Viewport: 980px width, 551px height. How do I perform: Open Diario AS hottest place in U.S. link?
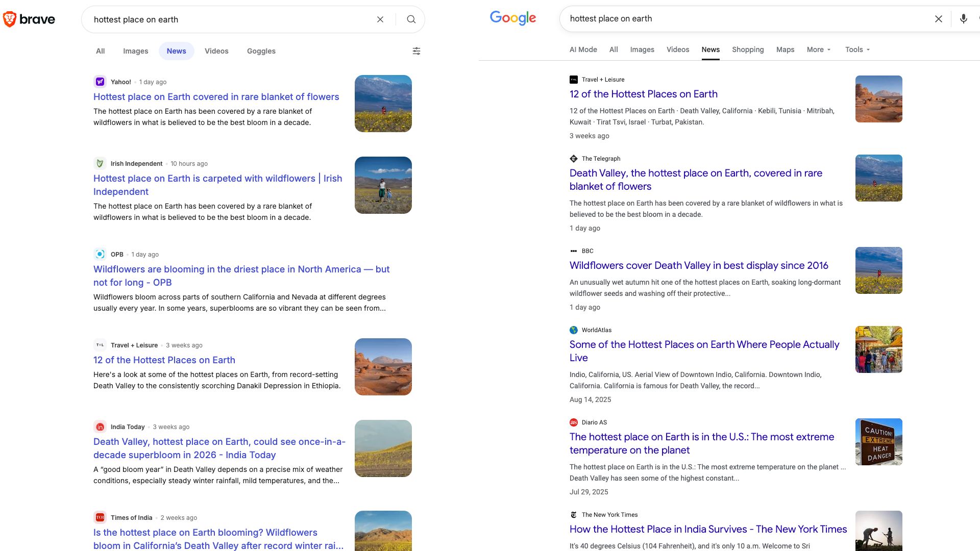click(702, 443)
